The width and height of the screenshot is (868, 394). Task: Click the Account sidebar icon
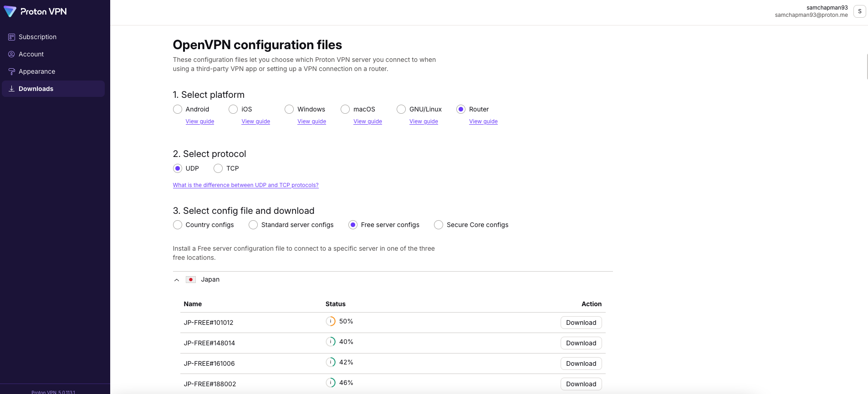(x=11, y=54)
